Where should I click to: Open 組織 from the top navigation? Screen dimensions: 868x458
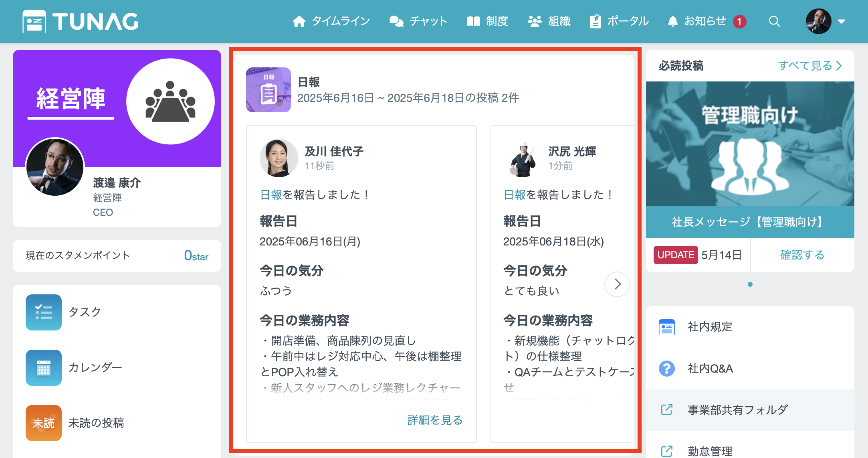click(549, 21)
